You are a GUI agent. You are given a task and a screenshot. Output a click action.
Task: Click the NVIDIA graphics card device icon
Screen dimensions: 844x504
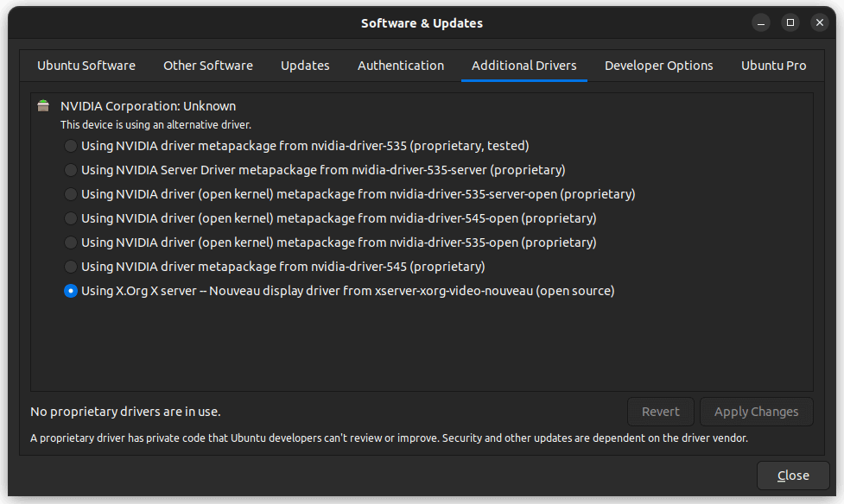[x=43, y=106]
